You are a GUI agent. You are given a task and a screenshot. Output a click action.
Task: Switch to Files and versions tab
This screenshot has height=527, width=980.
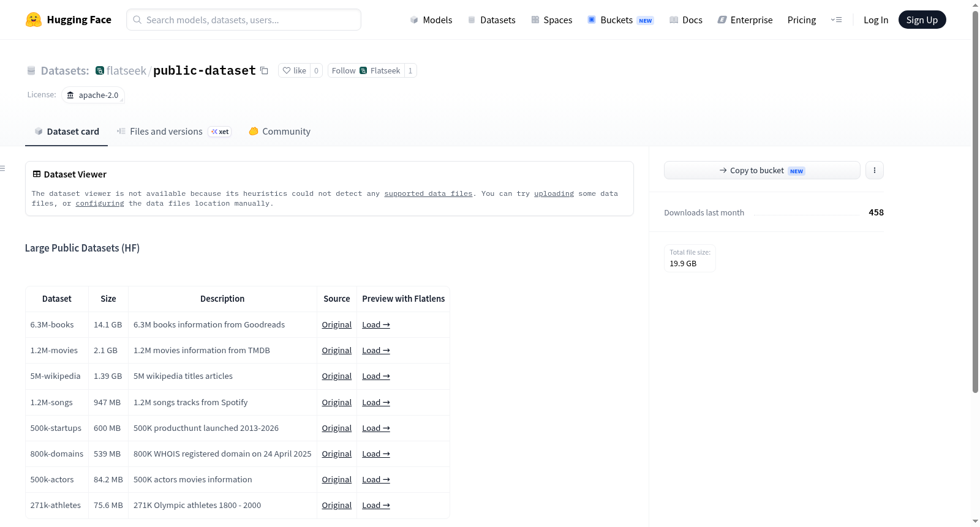[x=174, y=132]
